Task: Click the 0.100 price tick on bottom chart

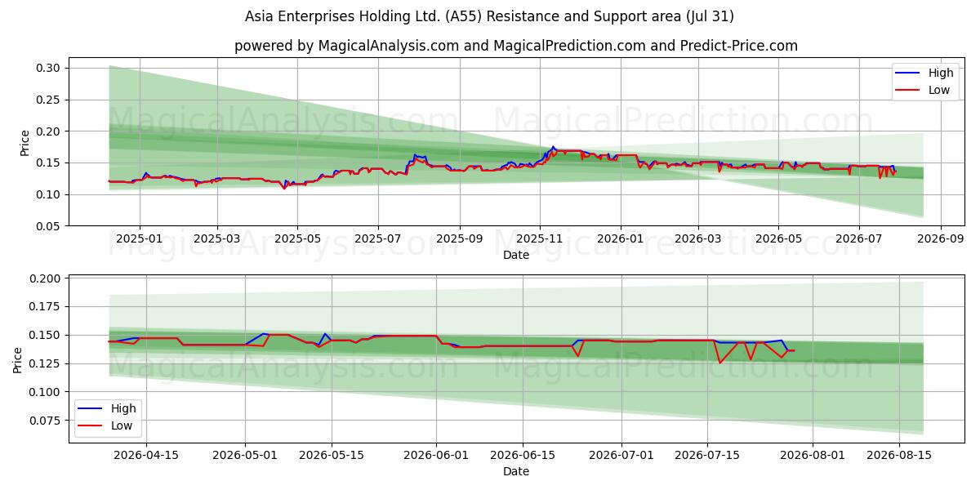Action: tap(47, 392)
